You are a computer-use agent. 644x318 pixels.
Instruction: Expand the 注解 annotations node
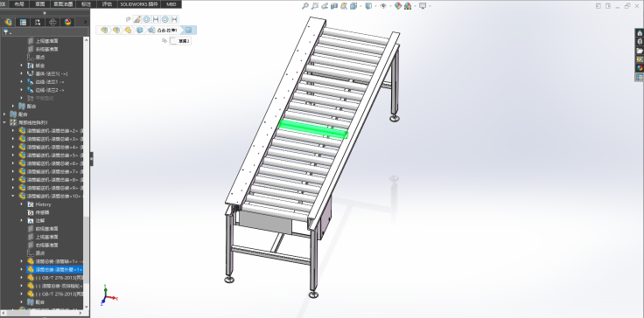22,220
